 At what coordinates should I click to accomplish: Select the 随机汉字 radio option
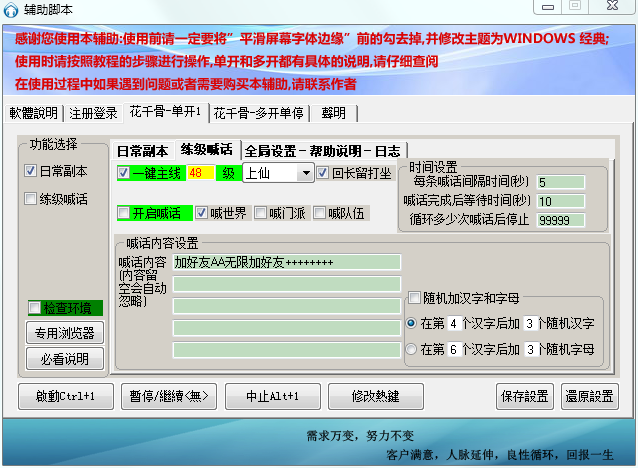pyautogui.click(x=411, y=323)
